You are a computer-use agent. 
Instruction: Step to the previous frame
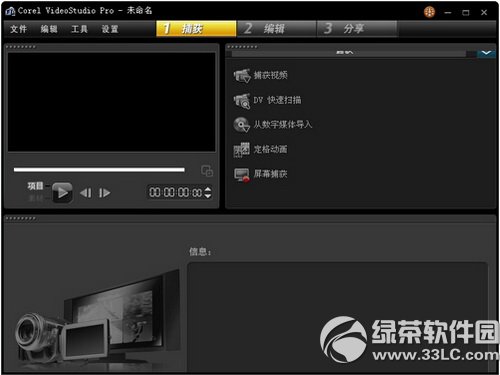(x=86, y=193)
